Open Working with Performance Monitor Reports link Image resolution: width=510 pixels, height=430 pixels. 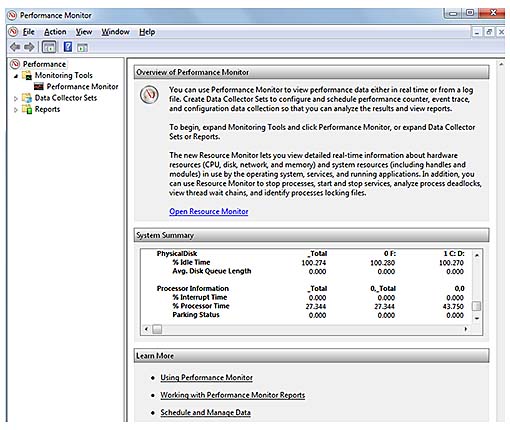tap(233, 395)
